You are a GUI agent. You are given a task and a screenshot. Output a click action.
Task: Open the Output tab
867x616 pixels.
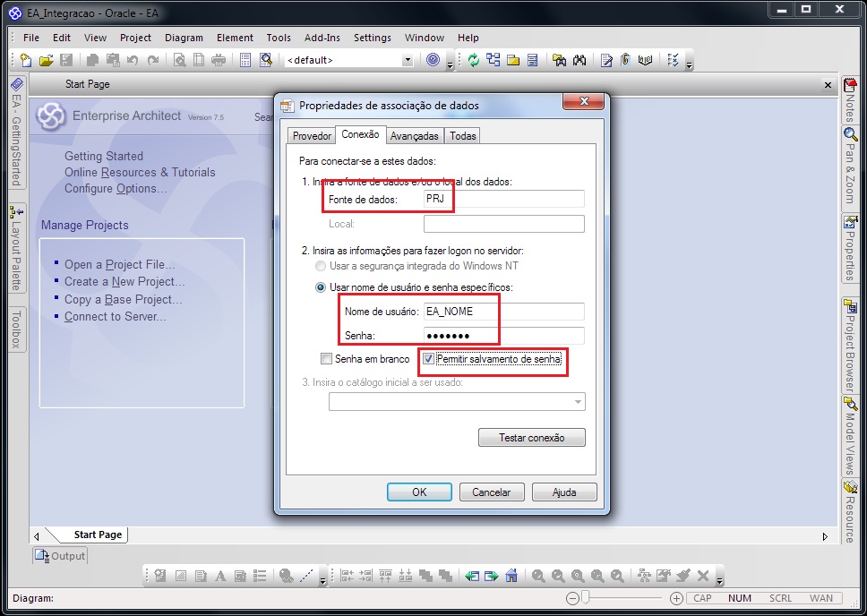60,556
